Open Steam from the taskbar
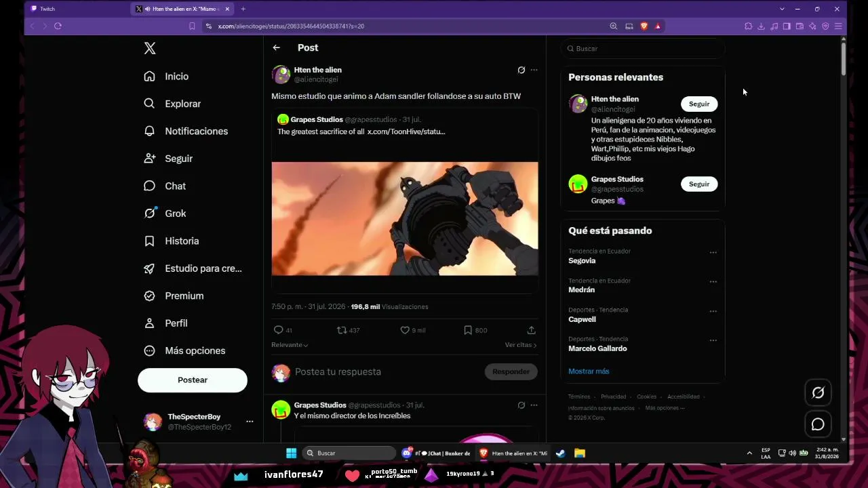The width and height of the screenshot is (868, 488). [561, 453]
